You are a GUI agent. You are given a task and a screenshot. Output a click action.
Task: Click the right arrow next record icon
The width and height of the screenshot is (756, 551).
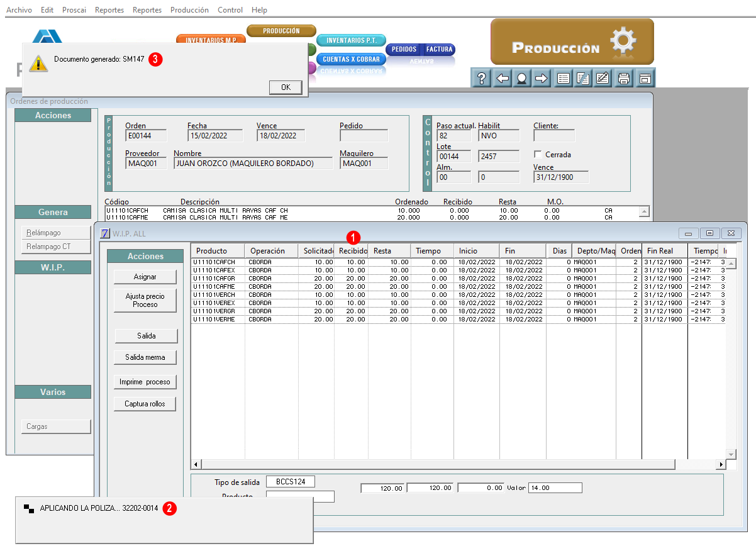click(542, 79)
